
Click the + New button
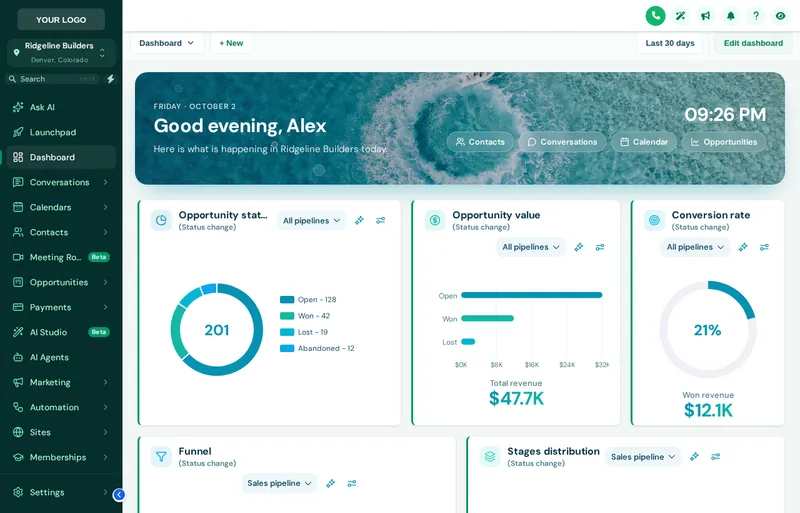pos(231,43)
